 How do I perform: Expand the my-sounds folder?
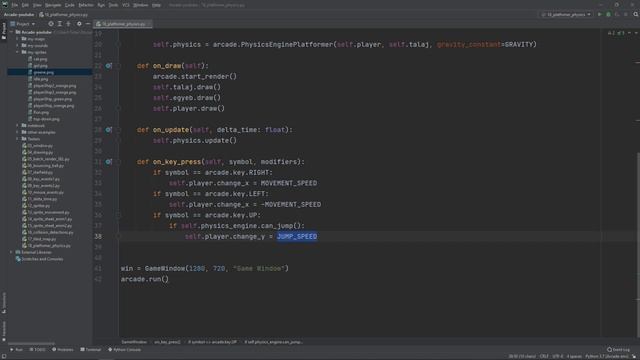18,45
